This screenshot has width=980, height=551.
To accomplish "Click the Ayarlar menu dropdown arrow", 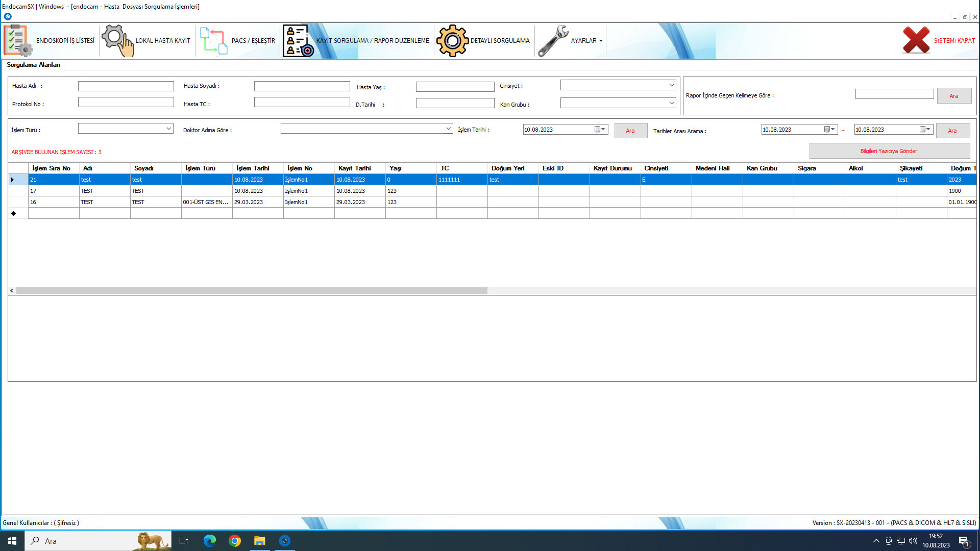I will [x=601, y=41].
